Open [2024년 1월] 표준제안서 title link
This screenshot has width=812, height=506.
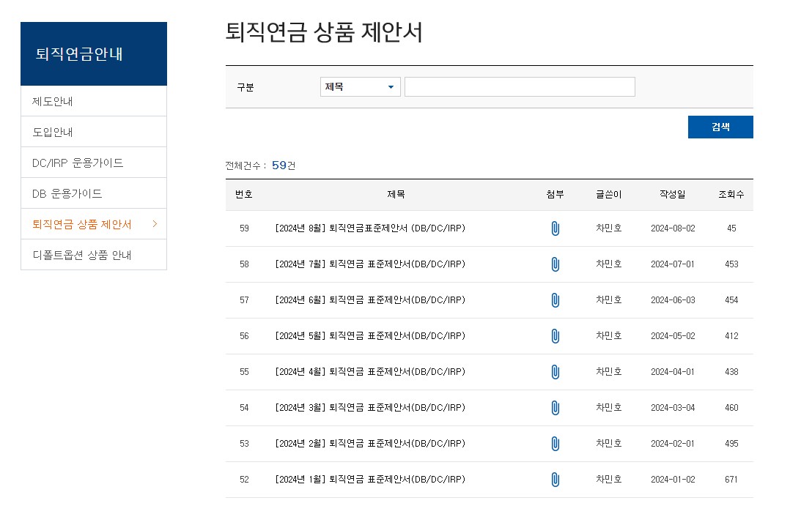370,479
